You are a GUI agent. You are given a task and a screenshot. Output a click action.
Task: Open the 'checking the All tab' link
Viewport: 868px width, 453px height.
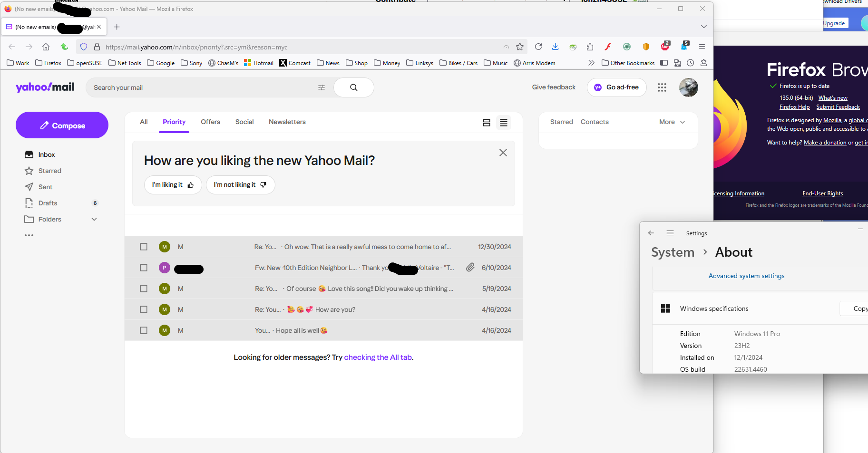pos(378,357)
